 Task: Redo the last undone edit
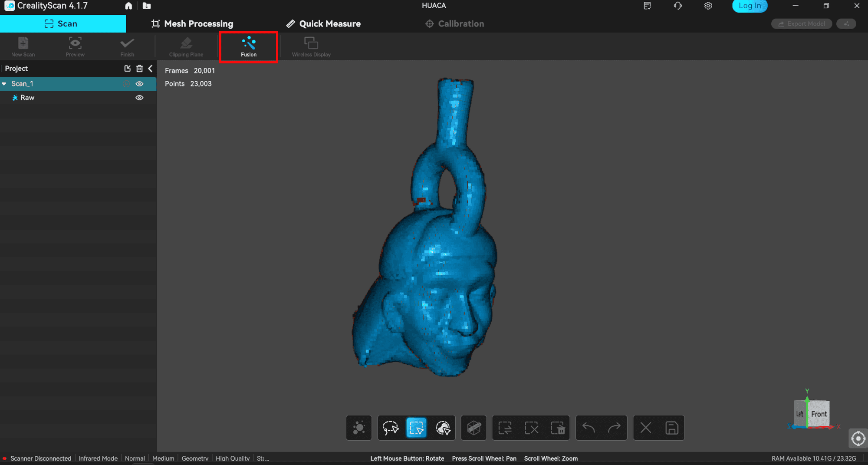614,428
